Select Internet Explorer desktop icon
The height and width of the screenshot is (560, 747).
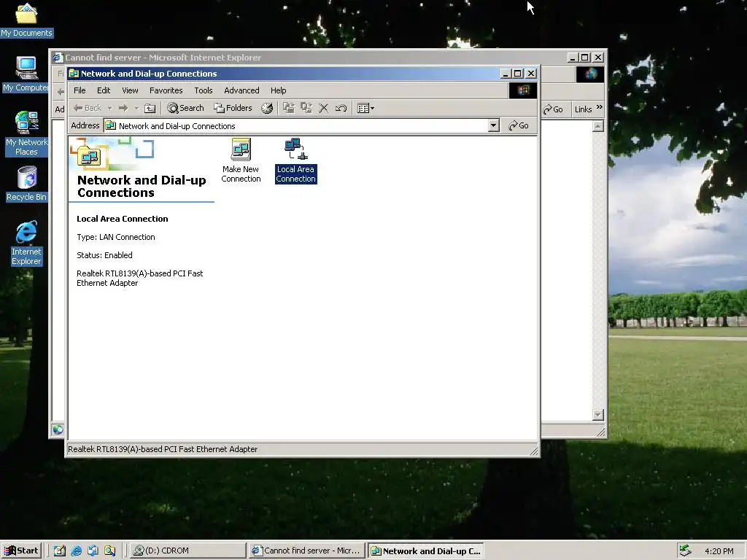(26, 244)
